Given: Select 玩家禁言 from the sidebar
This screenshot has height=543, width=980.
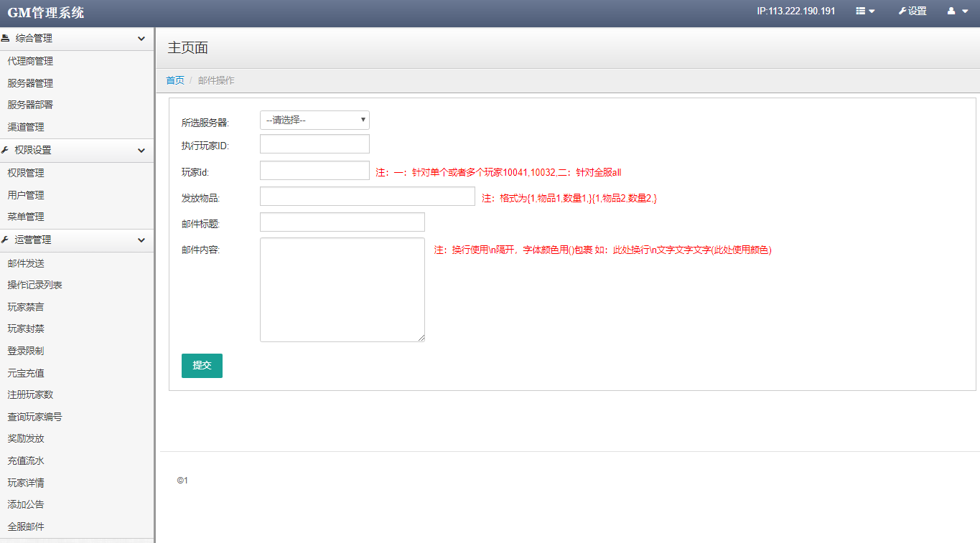Looking at the screenshot, I should (x=26, y=307).
